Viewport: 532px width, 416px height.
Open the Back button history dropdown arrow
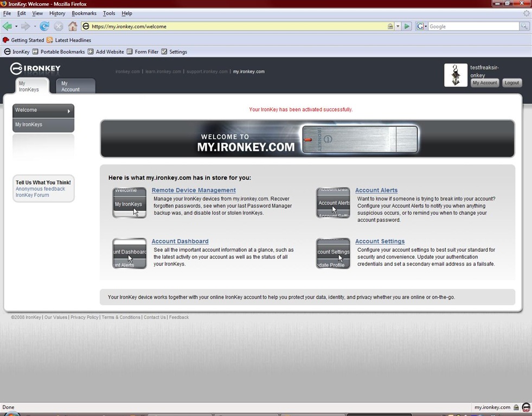(16, 26)
